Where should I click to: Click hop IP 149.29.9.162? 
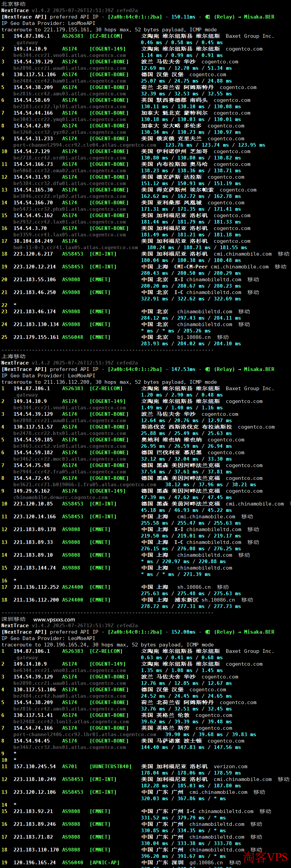[x=31, y=491]
